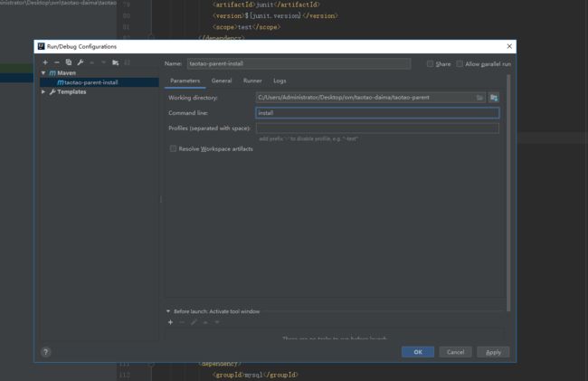Click the Cancel button
Screen dimensions: 588x381
(455, 352)
